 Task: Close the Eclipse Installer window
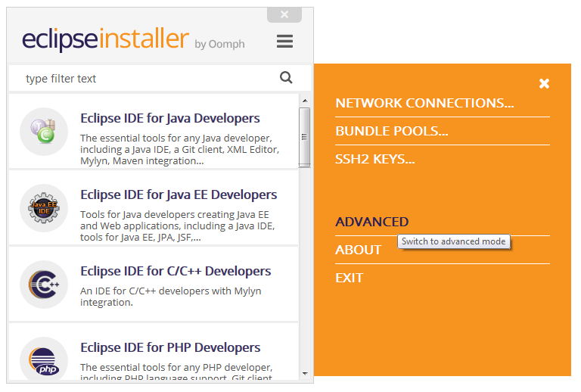(x=284, y=15)
